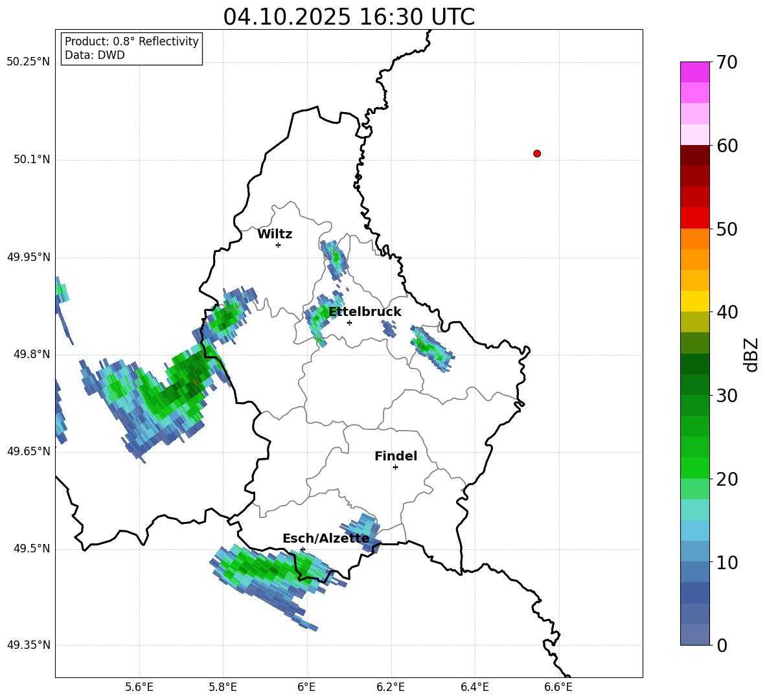Click the Esch/Alzette city label
Screen dimensions: 767x700
(326, 539)
